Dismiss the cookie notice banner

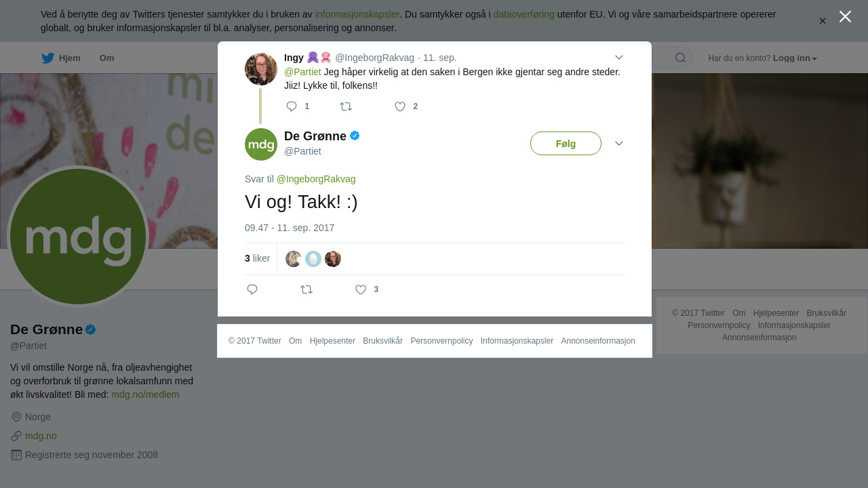pyautogui.click(x=823, y=21)
